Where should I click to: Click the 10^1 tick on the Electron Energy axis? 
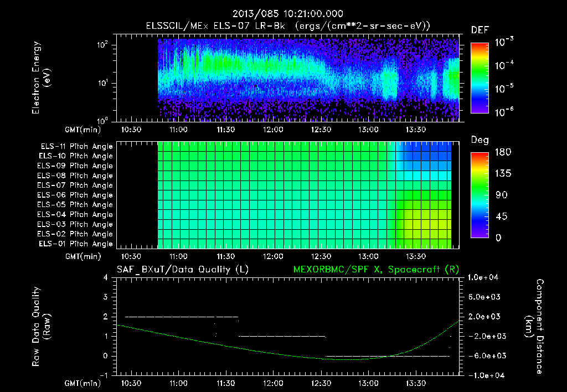click(102, 83)
